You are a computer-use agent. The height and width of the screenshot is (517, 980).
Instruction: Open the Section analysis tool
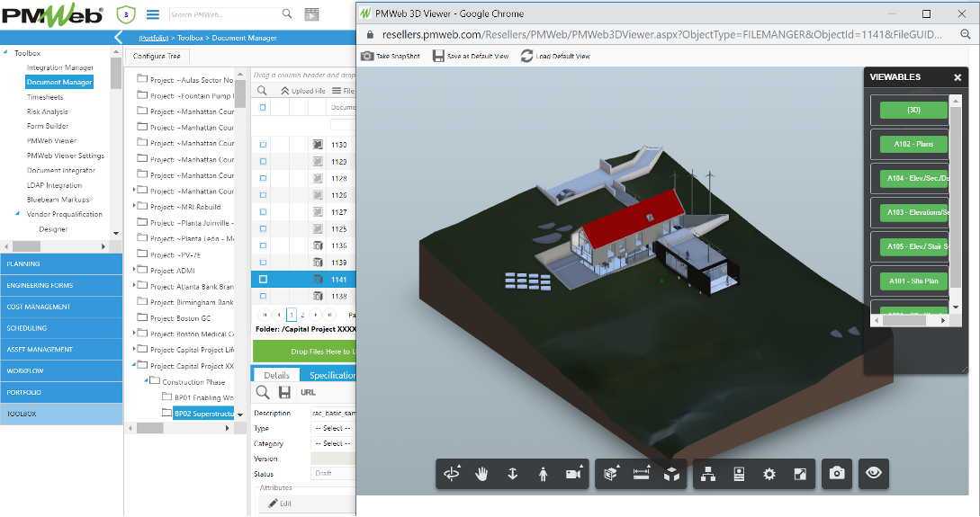(611, 474)
